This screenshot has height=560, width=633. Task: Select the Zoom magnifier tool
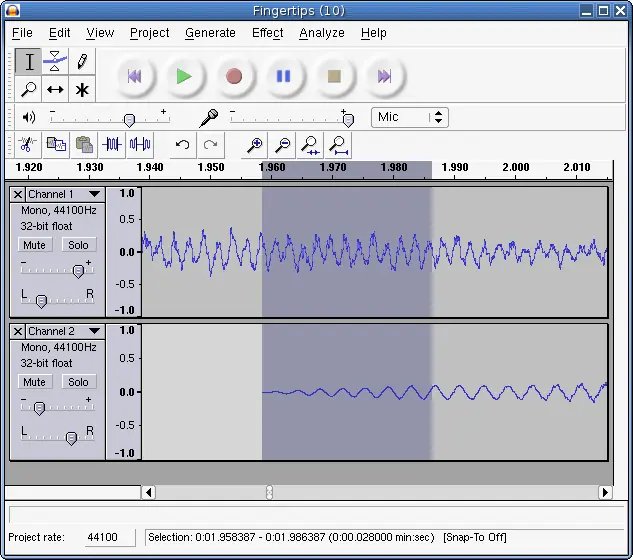(29, 89)
